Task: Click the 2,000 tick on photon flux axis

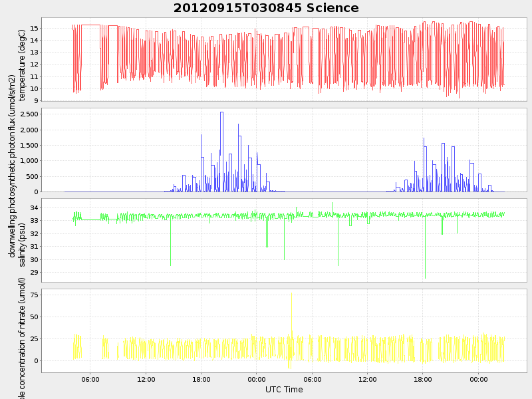Action: pos(29,130)
